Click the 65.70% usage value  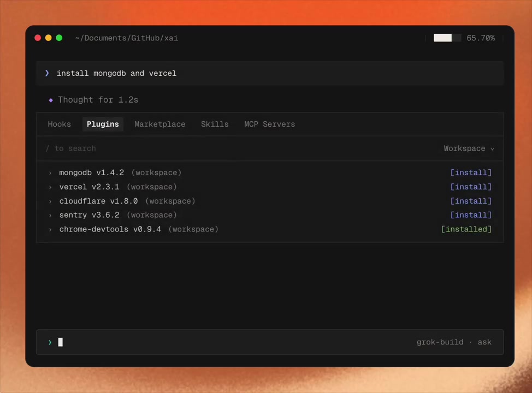[x=481, y=38]
